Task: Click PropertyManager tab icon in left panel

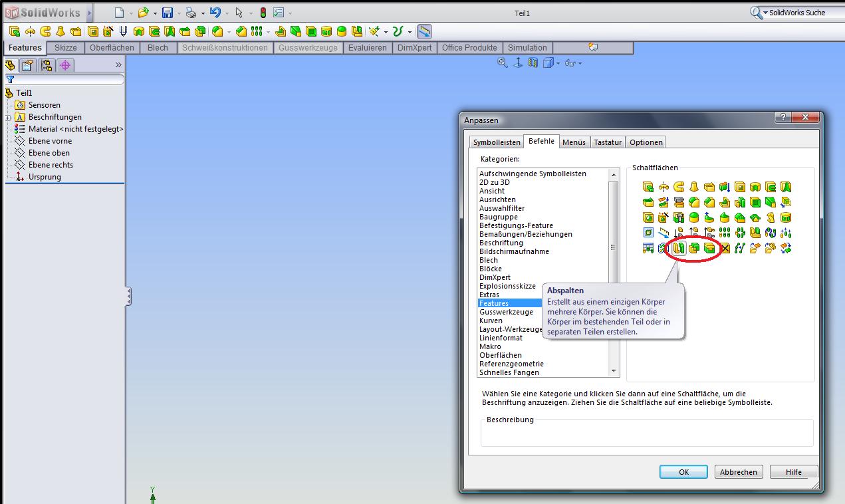Action: 27,65
